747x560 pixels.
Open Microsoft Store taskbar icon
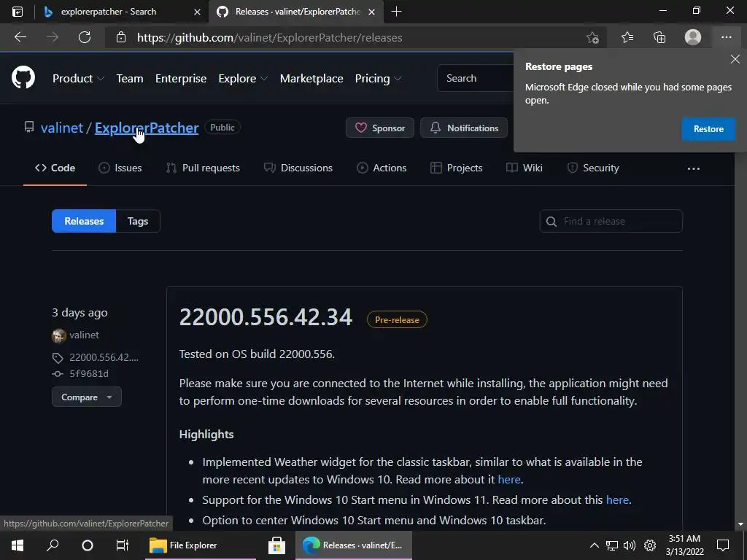point(276,545)
